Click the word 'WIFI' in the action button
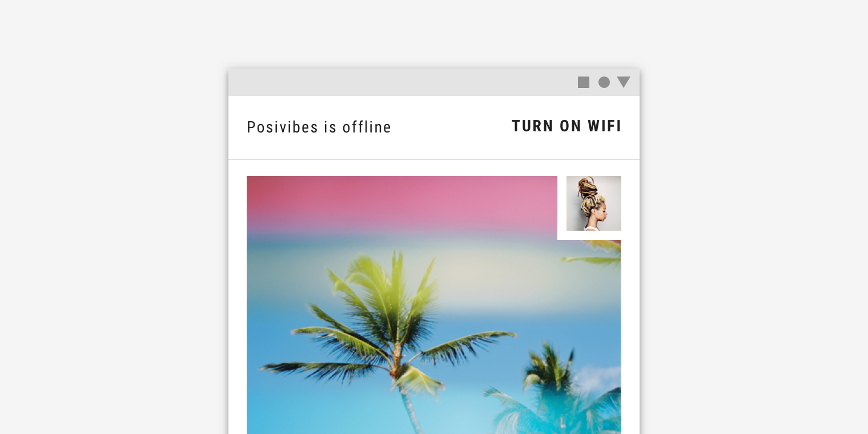Image resolution: width=868 pixels, height=434 pixels. (x=605, y=126)
